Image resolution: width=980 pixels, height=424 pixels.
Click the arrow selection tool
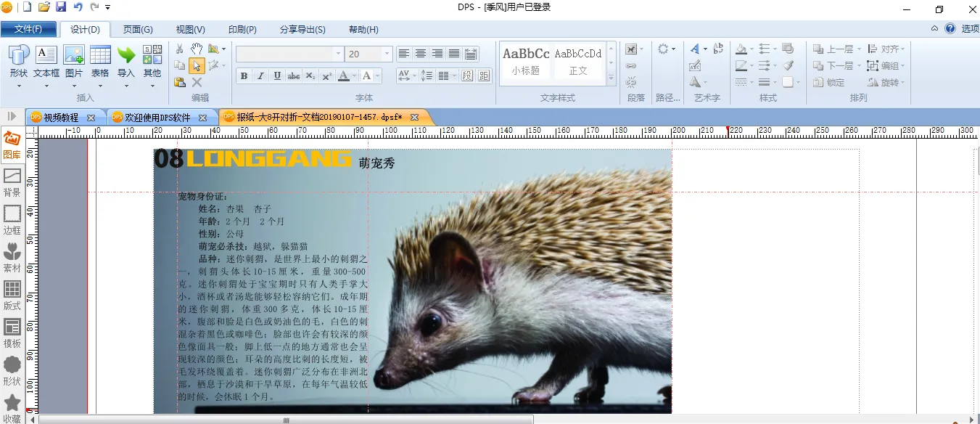197,65
